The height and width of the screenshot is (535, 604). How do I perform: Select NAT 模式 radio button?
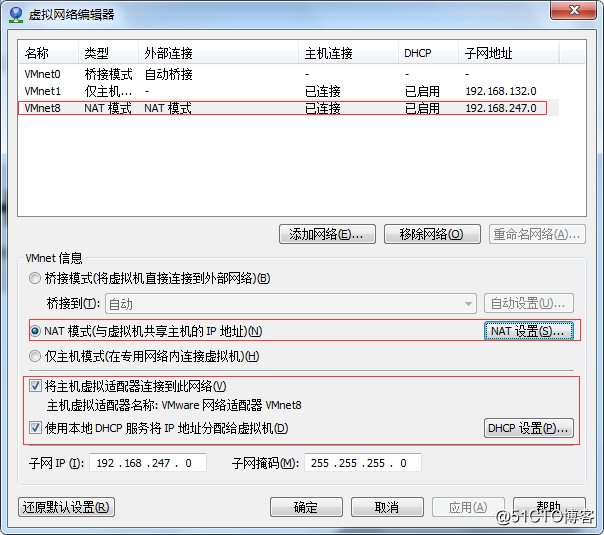pos(35,331)
